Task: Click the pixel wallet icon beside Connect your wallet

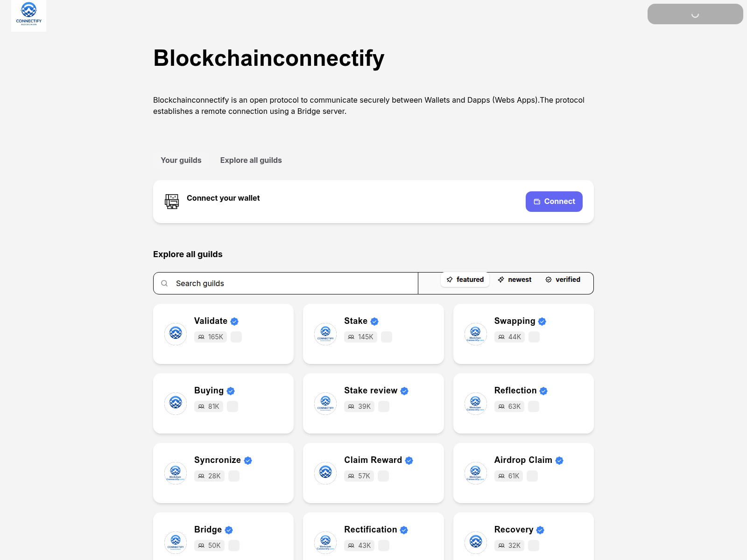Action: pyautogui.click(x=172, y=201)
